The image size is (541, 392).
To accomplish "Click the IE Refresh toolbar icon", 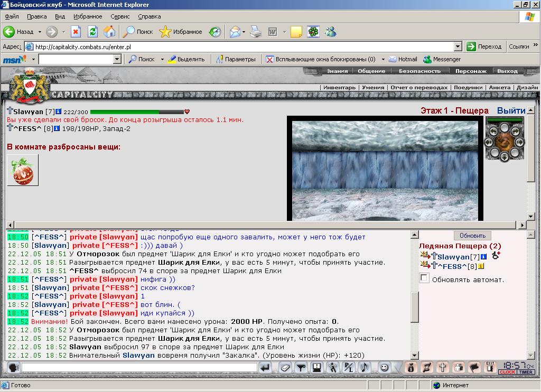I will [x=92, y=32].
